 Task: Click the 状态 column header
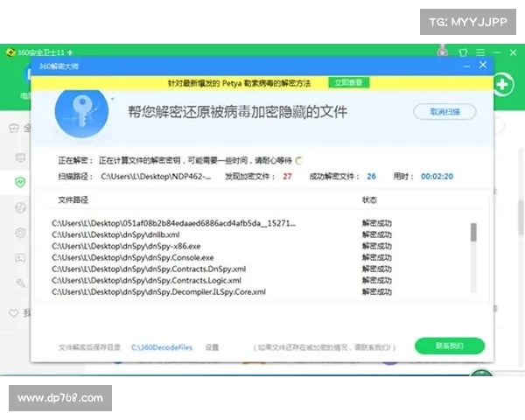pos(369,200)
